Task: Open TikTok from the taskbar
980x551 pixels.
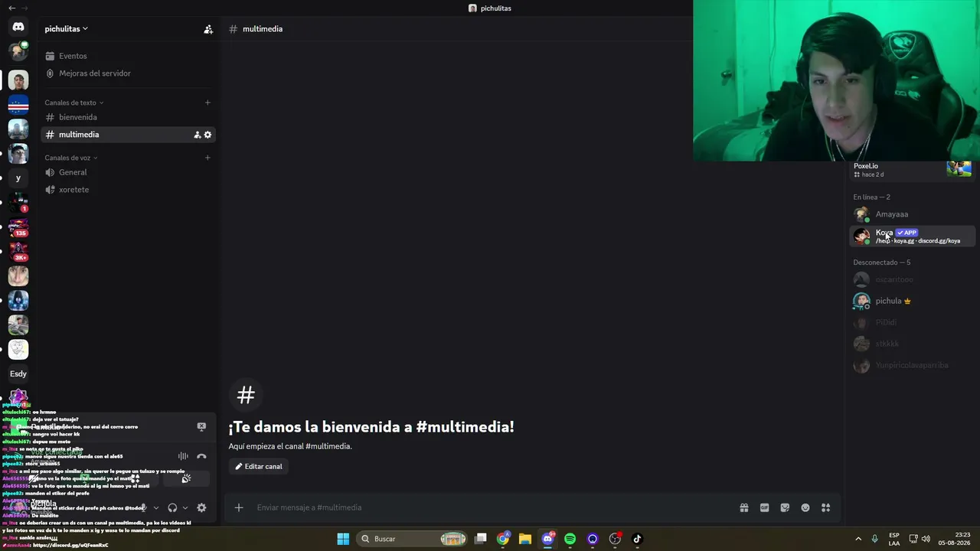Action: coord(637,539)
